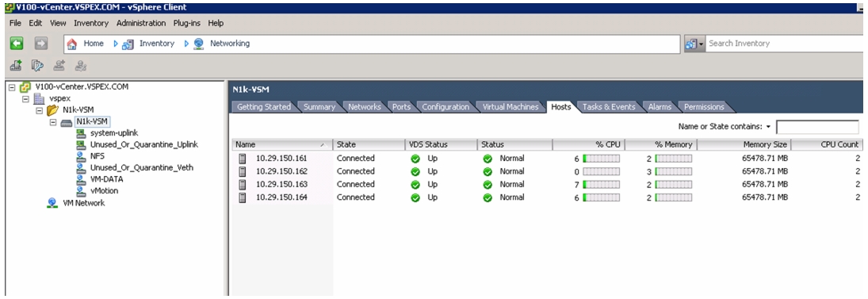Click the Home icon in the breadcrumb

click(x=72, y=44)
